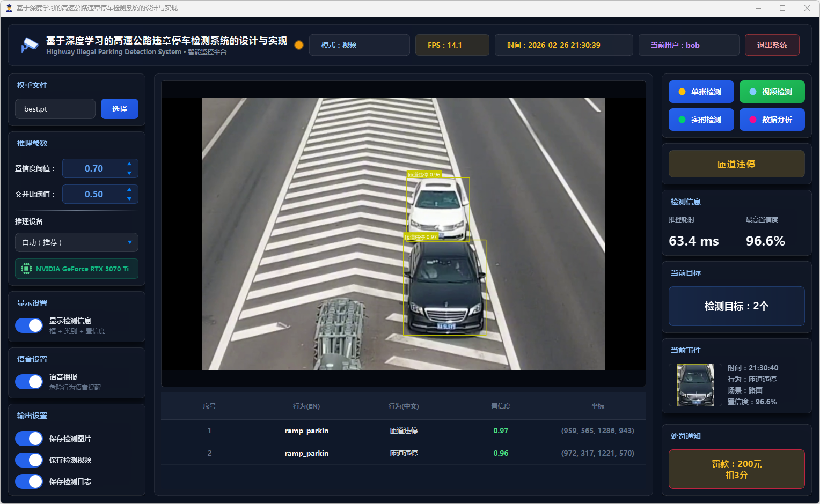Increase the IoU threshold with up arrow
This screenshot has width=820, height=504.
129,189
